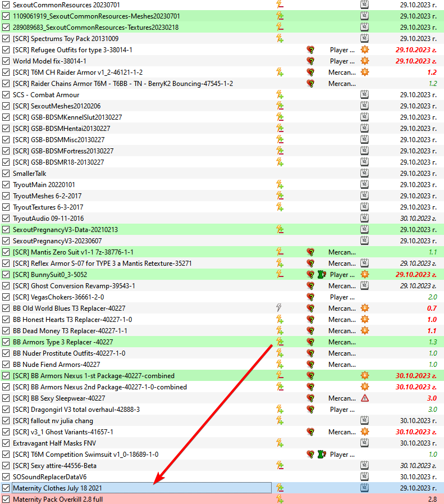Click the warning triangle icon on BB Sexy Sleepwear-40227
Screen dimensions: 444x504
click(364, 398)
